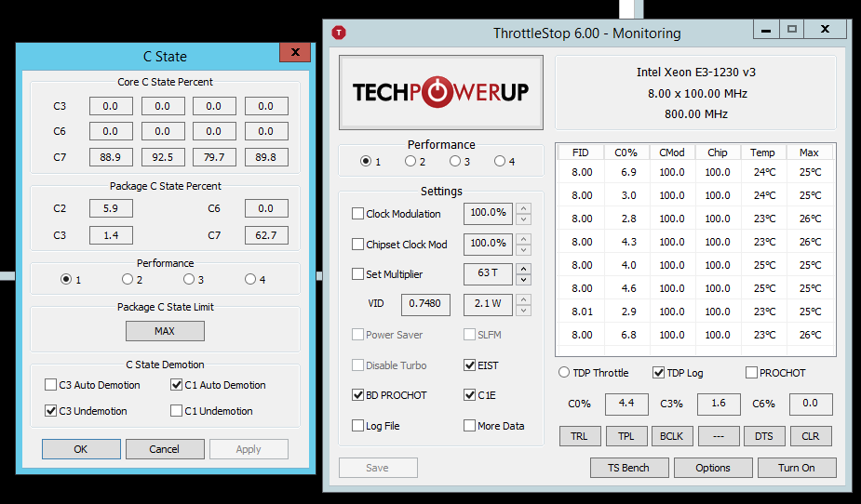Click the Core C7 value 92.5
Viewport: 861px width, 504px height.
[x=163, y=157]
